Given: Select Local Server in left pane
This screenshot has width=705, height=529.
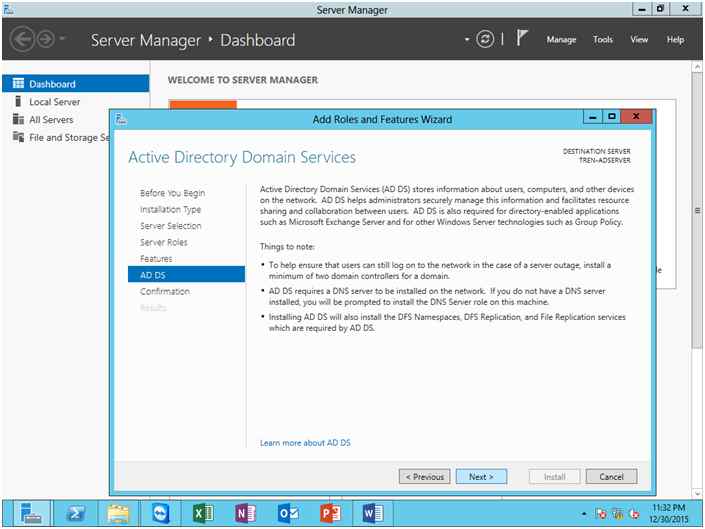Looking at the screenshot, I should pos(54,102).
